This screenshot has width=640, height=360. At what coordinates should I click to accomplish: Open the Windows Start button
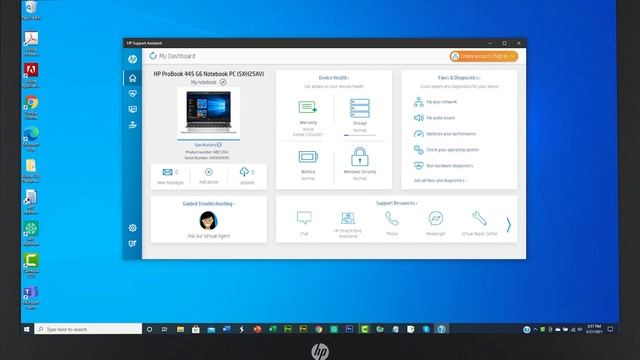[27, 329]
